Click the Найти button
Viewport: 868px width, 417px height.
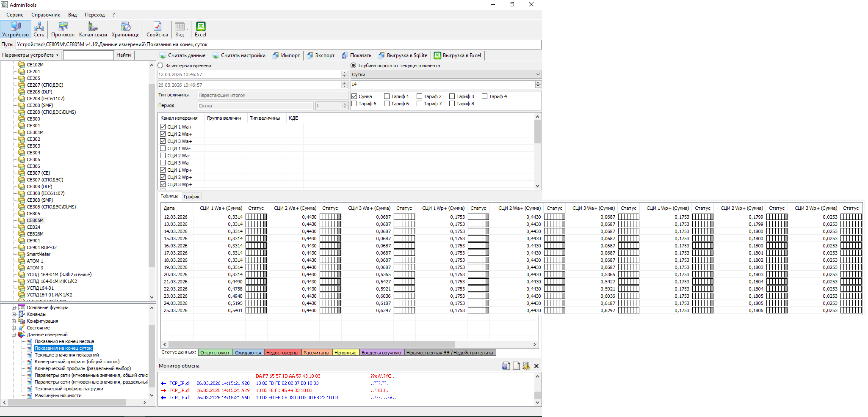coord(124,55)
